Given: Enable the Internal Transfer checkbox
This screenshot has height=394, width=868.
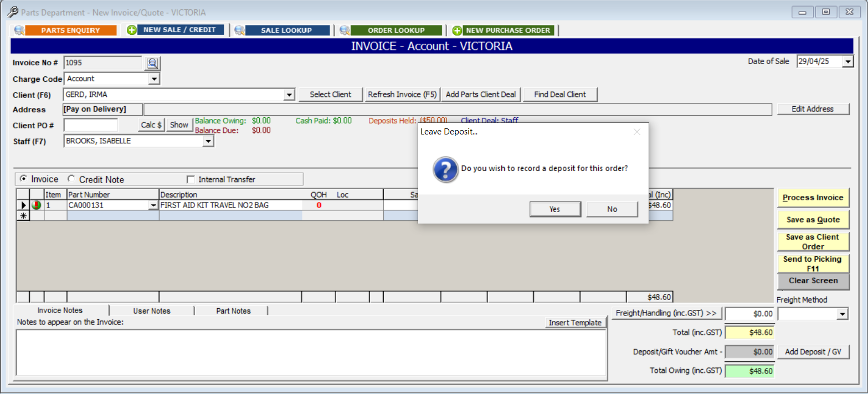Looking at the screenshot, I should pyautogui.click(x=191, y=179).
